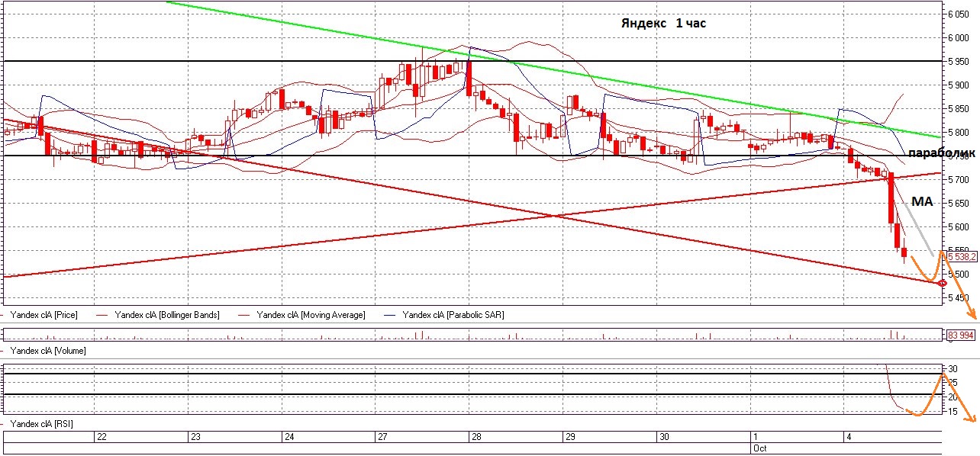980x456 pixels.
Task: Click date label '22' on time axis
Action: (x=102, y=437)
